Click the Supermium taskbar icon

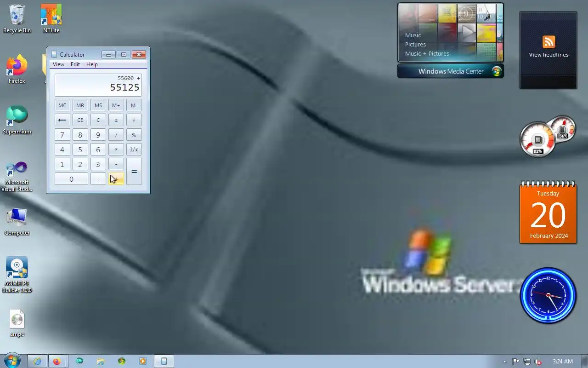[x=79, y=361]
